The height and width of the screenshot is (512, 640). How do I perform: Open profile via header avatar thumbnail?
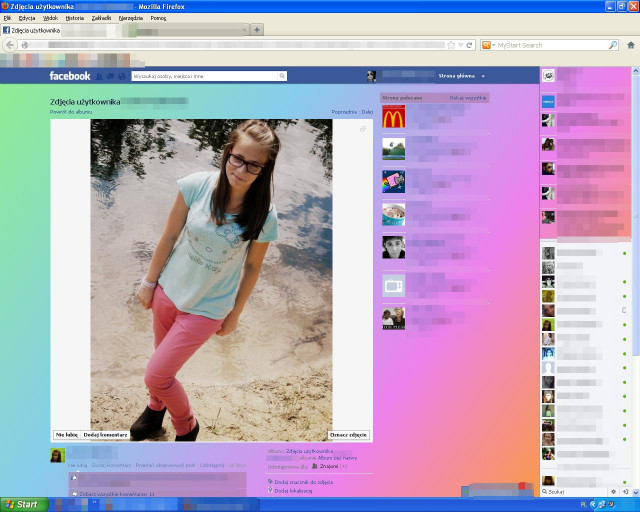click(x=371, y=76)
